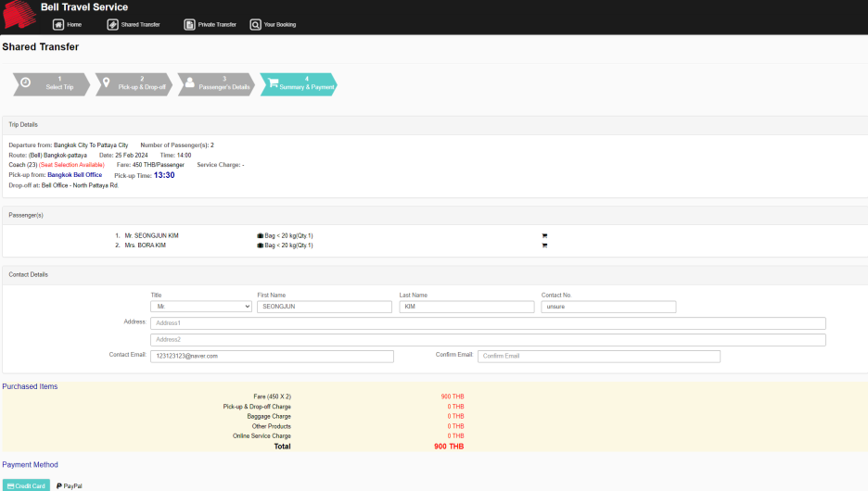The image size is (868, 491).
Task: Click the Bangkok Bell Office pick-up link
Action: [75, 175]
